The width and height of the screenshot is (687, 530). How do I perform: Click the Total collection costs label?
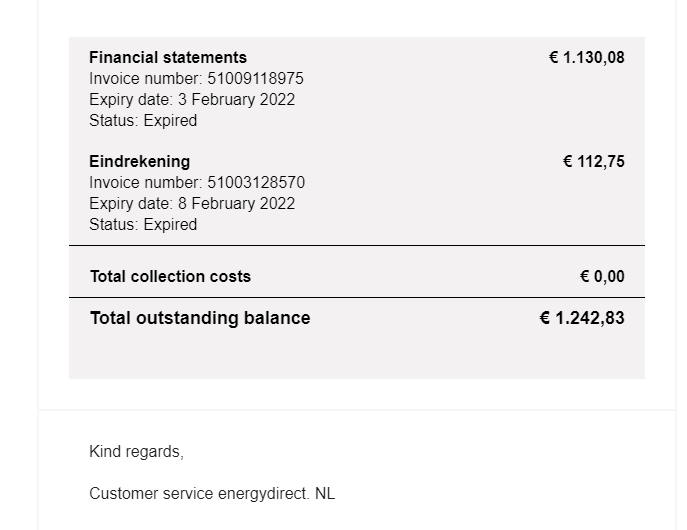pyautogui.click(x=170, y=277)
